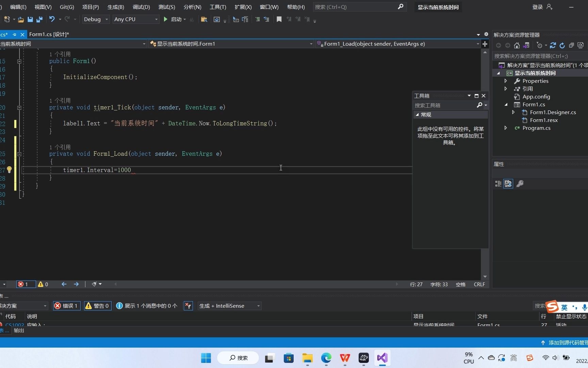The image size is (588, 368).
Task: Collapse the 常规 toolbox group
Action: [417, 114]
